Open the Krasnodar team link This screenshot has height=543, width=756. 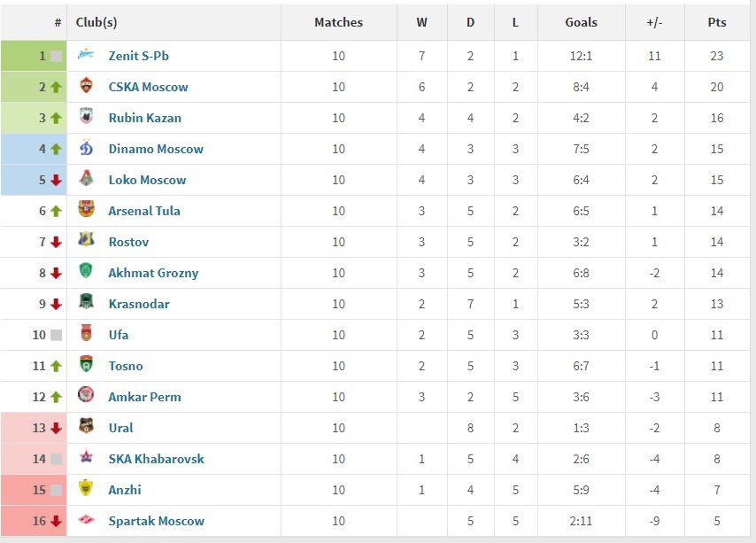click(x=139, y=304)
